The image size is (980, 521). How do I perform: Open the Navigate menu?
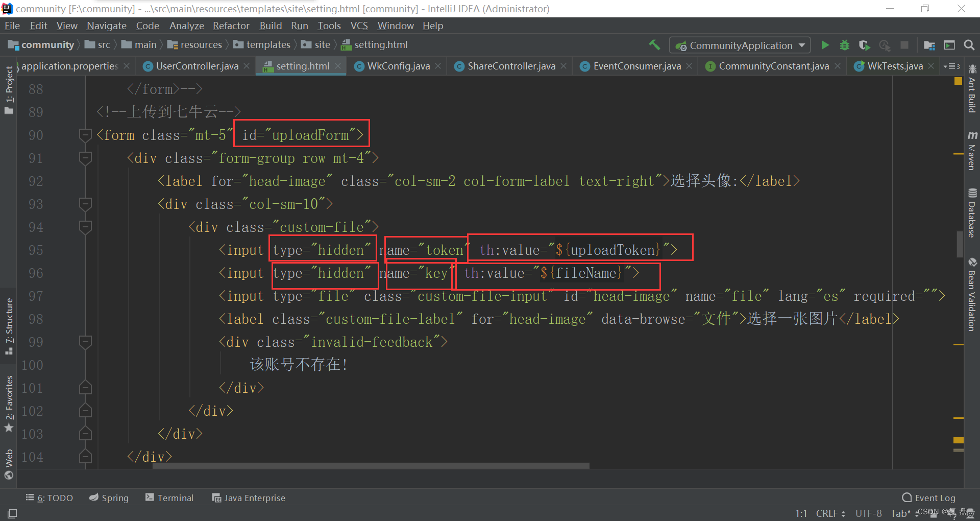click(x=106, y=26)
